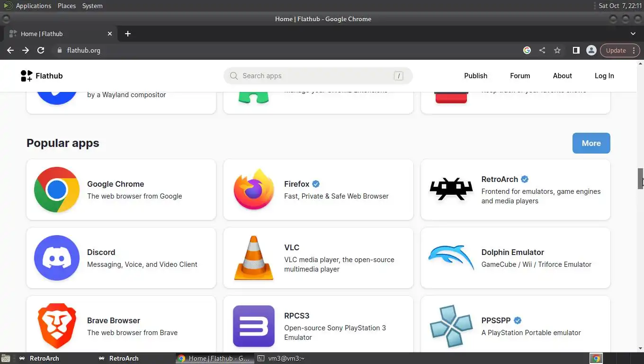Expand the tab search chevron
The height and width of the screenshot is (364, 644).
pyautogui.click(x=633, y=34)
